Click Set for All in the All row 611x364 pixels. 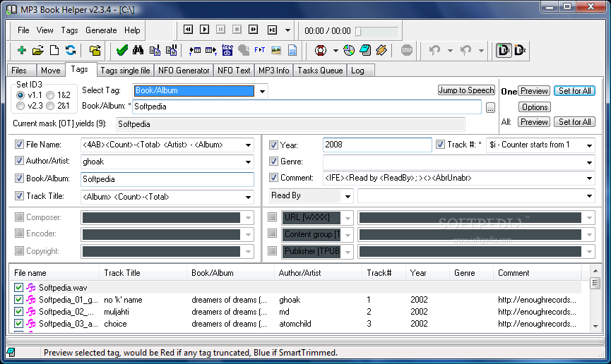coord(575,122)
